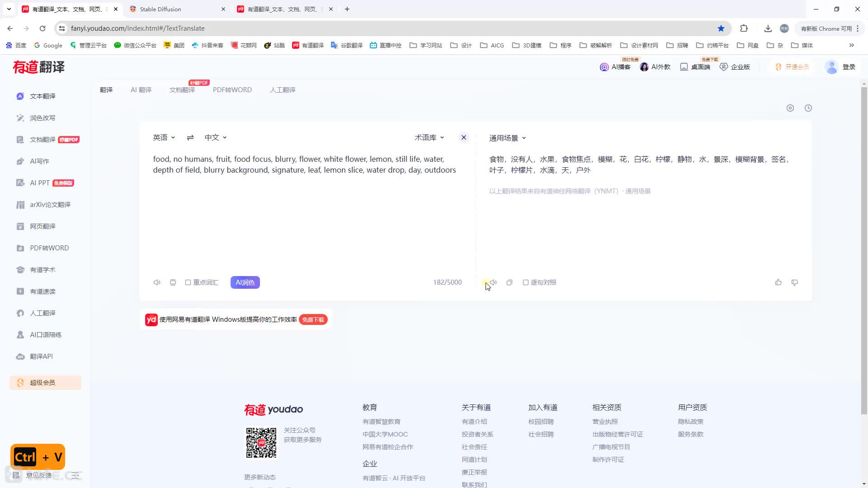Click the icon left of 重点词汇
868x488 pixels.
[173, 282]
